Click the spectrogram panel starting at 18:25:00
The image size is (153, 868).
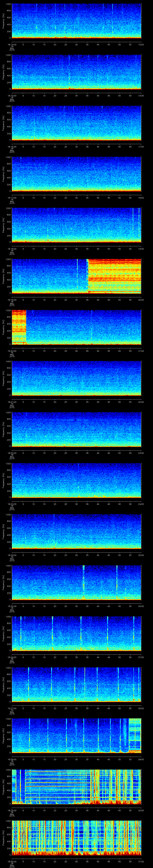[77, 583]
